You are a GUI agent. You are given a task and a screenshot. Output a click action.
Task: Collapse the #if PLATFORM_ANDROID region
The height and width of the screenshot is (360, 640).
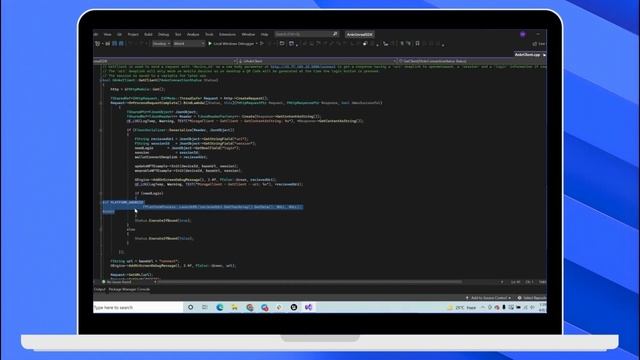[x=101, y=202]
